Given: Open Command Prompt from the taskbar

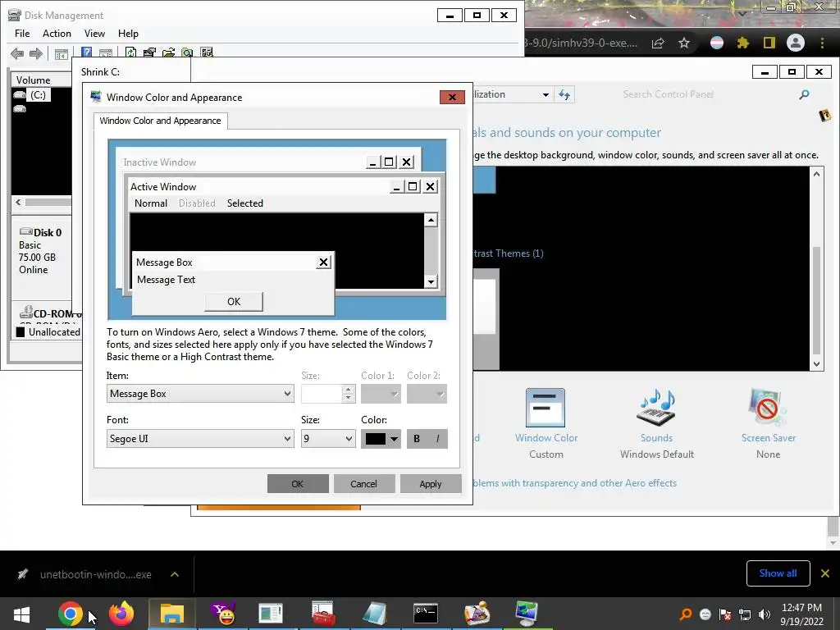Looking at the screenshot, I should click(x=426, y=614).
